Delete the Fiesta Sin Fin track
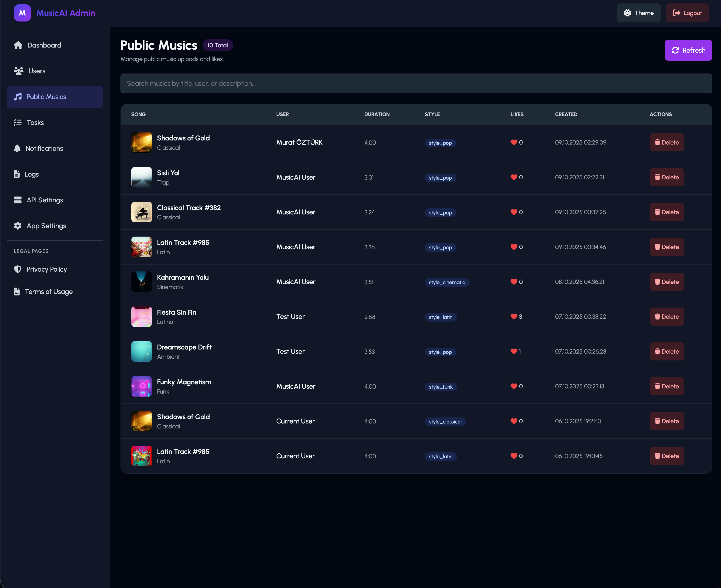This screenshot has width=721, height=588. (666, 317)
